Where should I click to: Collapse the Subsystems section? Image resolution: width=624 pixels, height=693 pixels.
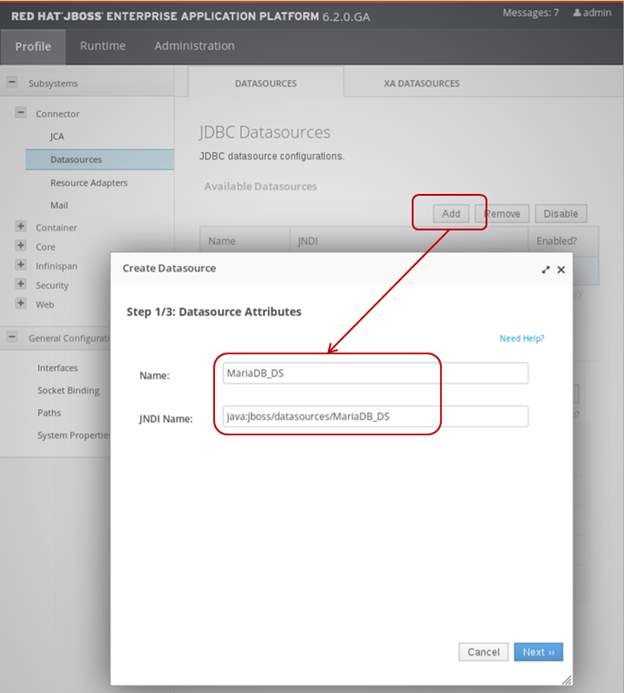pyautogui.click(x=12, y=84)
